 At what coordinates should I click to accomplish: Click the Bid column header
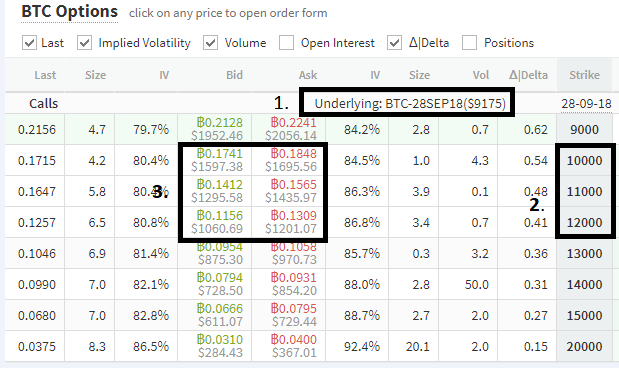tap(234, 75)
